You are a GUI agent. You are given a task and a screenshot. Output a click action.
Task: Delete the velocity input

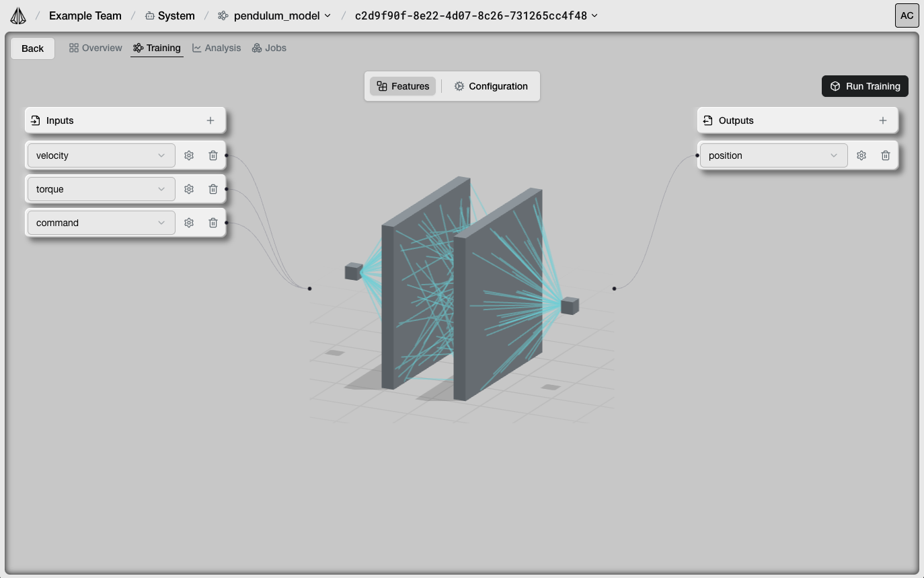click(213, 155)
